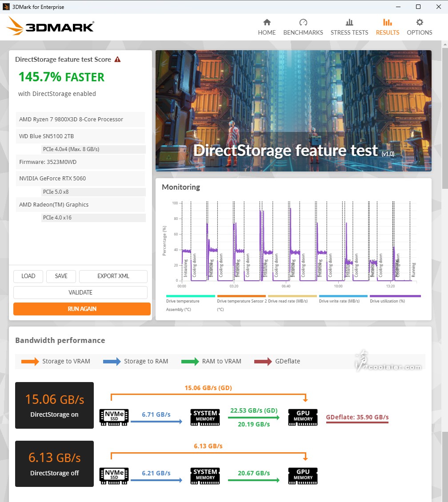Image resolution: width=448 pixels, height=502 pixels.
Task: Click the orange Storage to VRAM arrow
Action: tap(30, 362)
